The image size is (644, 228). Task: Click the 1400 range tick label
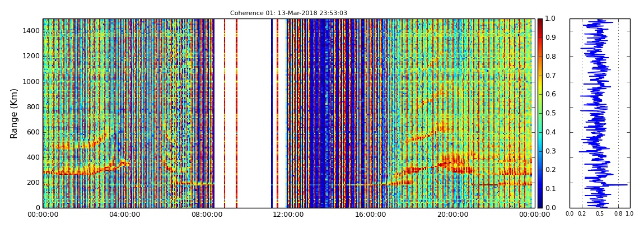point(31,31)
